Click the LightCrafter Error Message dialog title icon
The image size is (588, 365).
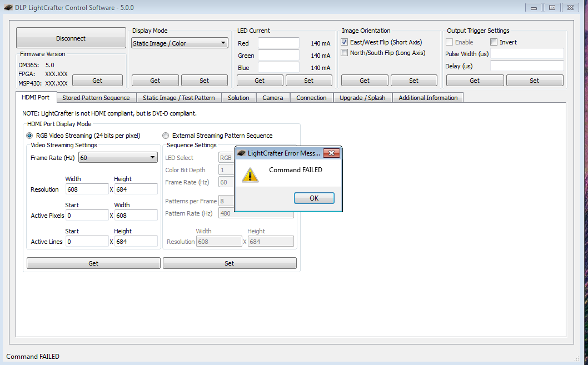242,153
